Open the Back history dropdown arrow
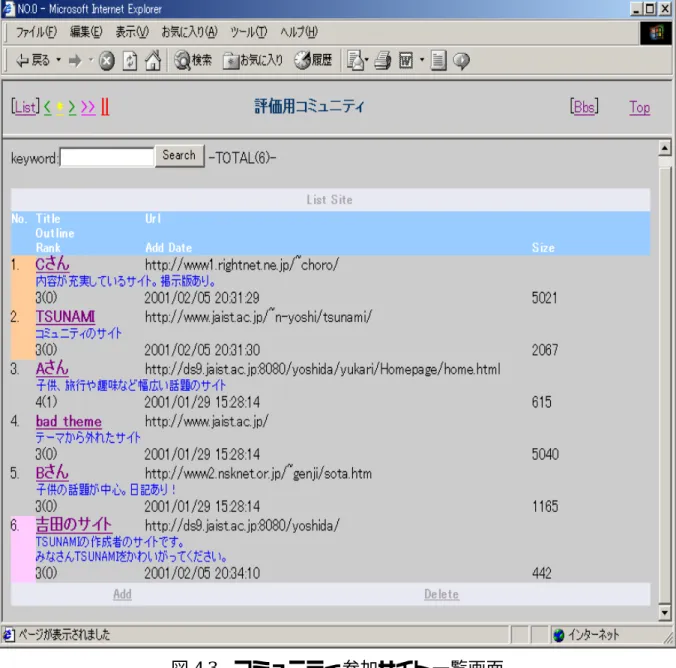 pyautogui.click(x=58, y=60)
